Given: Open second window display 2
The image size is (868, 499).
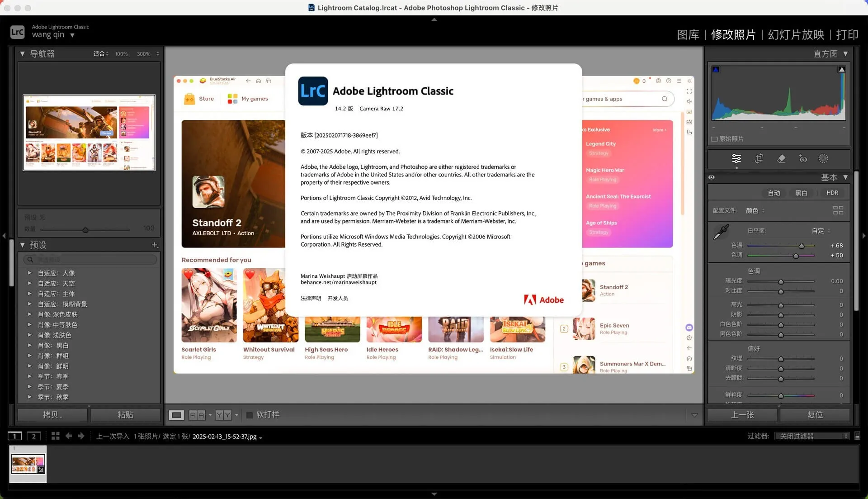Looking at the screenshot, I should [33, 436].
